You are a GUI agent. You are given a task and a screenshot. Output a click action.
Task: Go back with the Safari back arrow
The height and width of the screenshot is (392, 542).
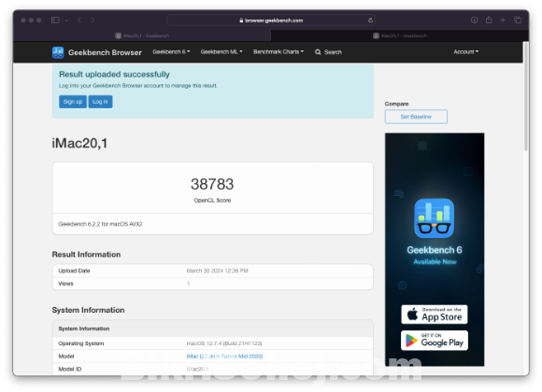click(79, 20)
